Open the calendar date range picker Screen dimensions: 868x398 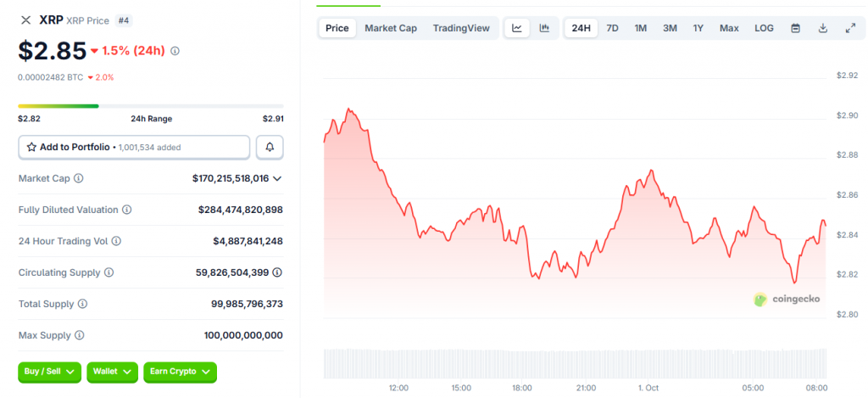click(x=795, y=28)
